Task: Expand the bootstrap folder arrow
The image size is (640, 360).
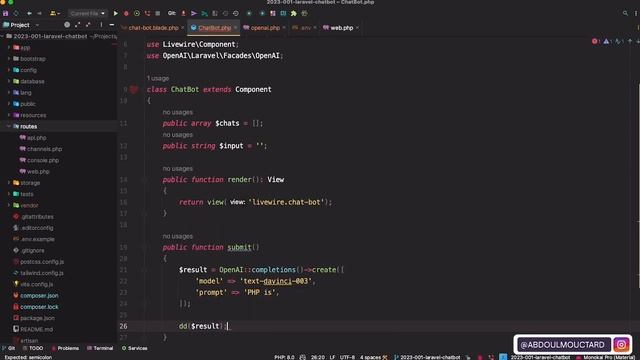Action: [9, 59]
